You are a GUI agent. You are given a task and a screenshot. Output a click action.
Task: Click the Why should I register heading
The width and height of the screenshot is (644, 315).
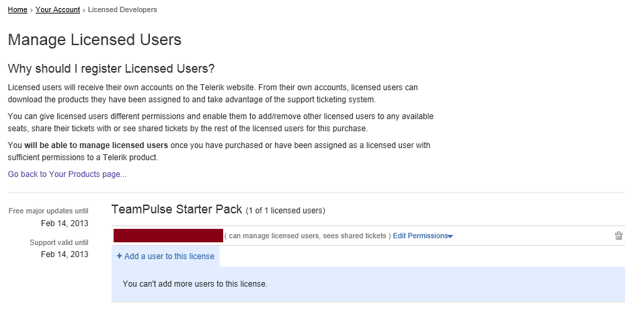pos(112,69)
